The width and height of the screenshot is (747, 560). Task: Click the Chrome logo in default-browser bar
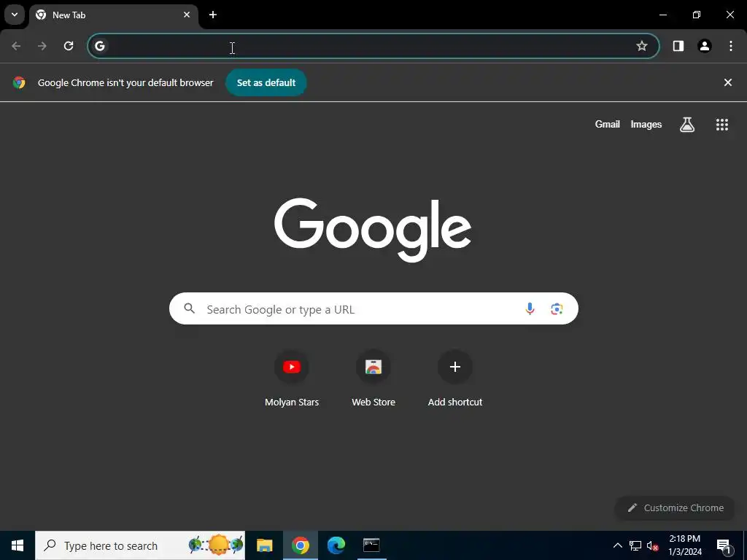coord(19,82)
